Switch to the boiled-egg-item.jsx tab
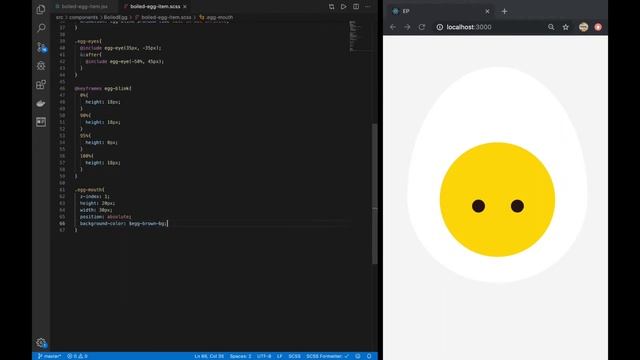 [x=84, y=7]
